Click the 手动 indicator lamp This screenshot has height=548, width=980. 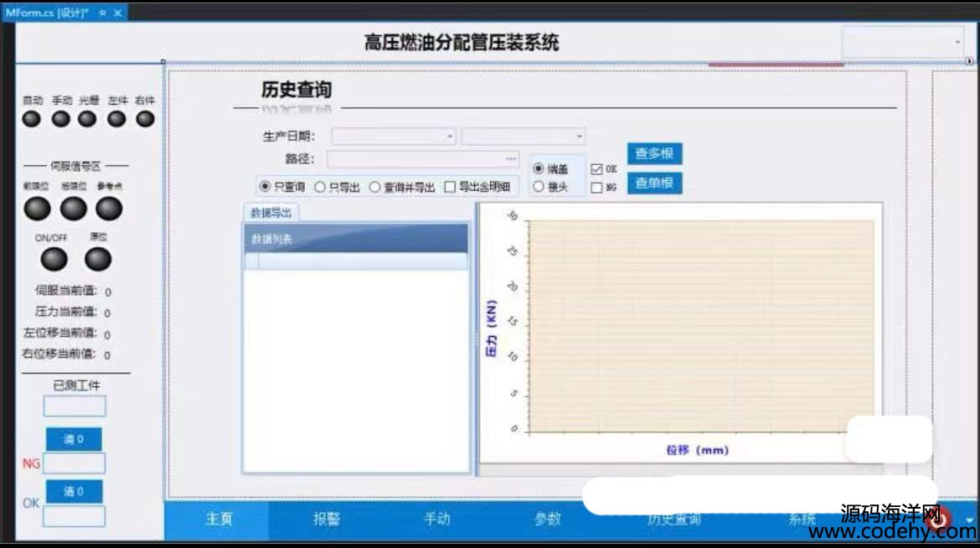click(61, 119)
